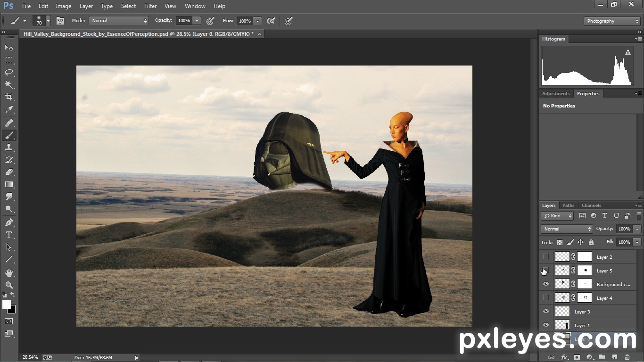
Task: Click the fx layer style icon
Action: (x=564, y=357)
